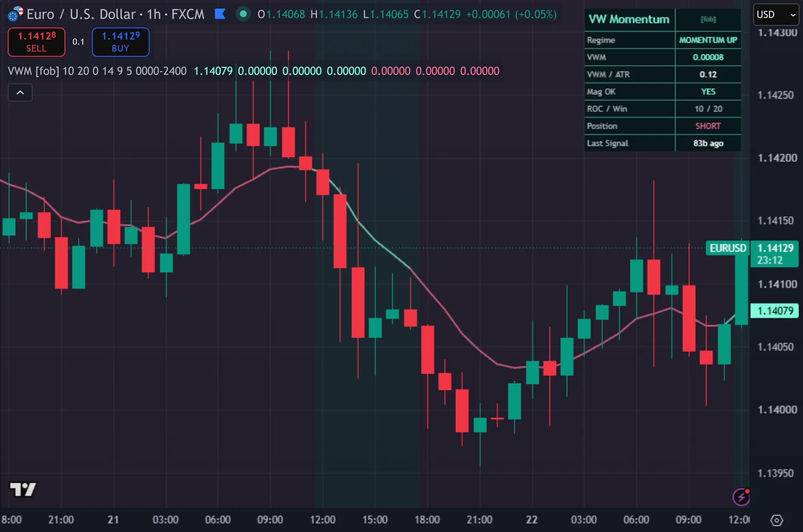Click the SHORT position value
The height and width of the screenshot is (532, 803).
pos(708,126)
